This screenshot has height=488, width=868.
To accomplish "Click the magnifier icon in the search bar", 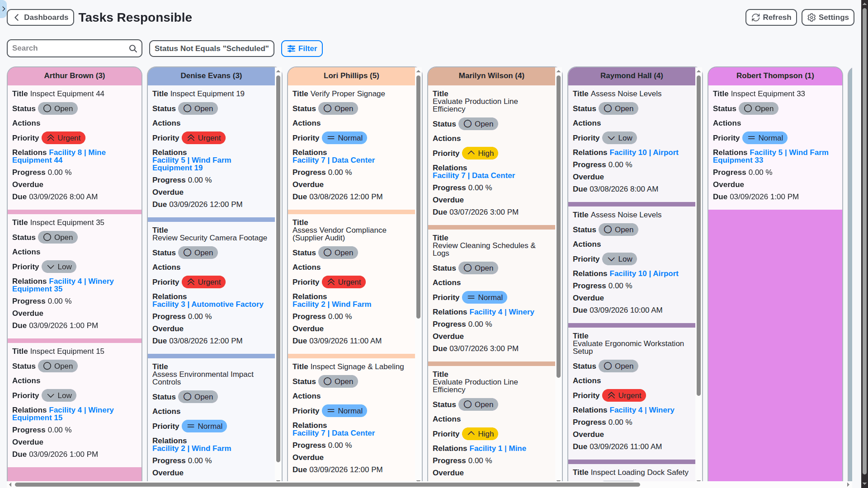I will coord(132,48).
